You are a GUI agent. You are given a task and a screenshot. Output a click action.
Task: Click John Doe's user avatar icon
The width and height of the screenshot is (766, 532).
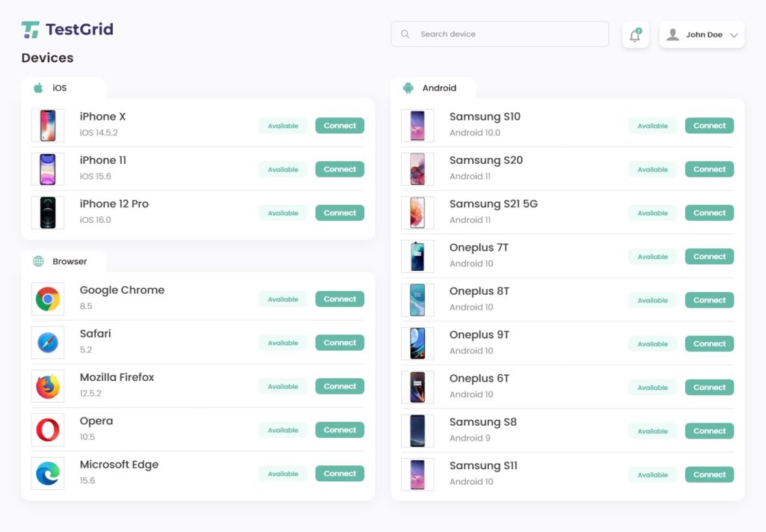672,34
